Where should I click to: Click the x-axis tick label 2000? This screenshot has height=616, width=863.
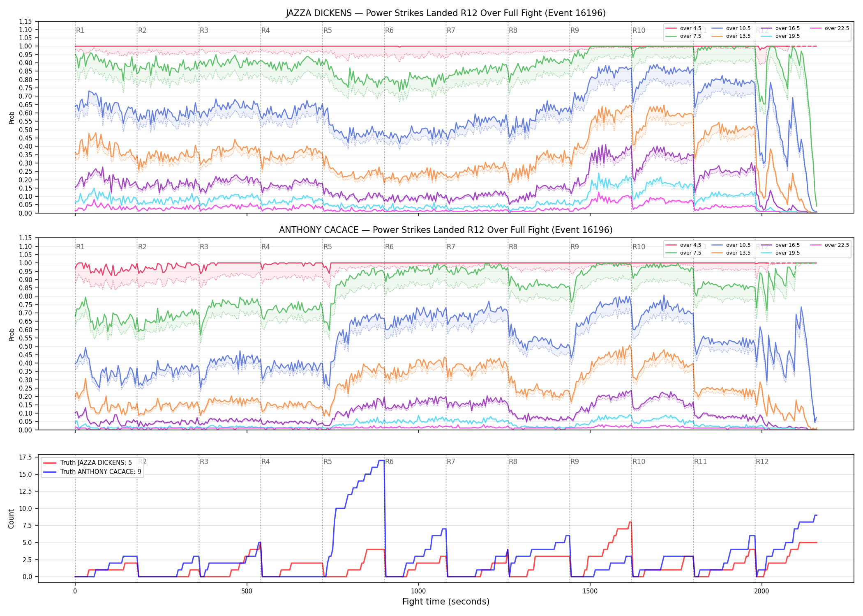coord(761,591)
